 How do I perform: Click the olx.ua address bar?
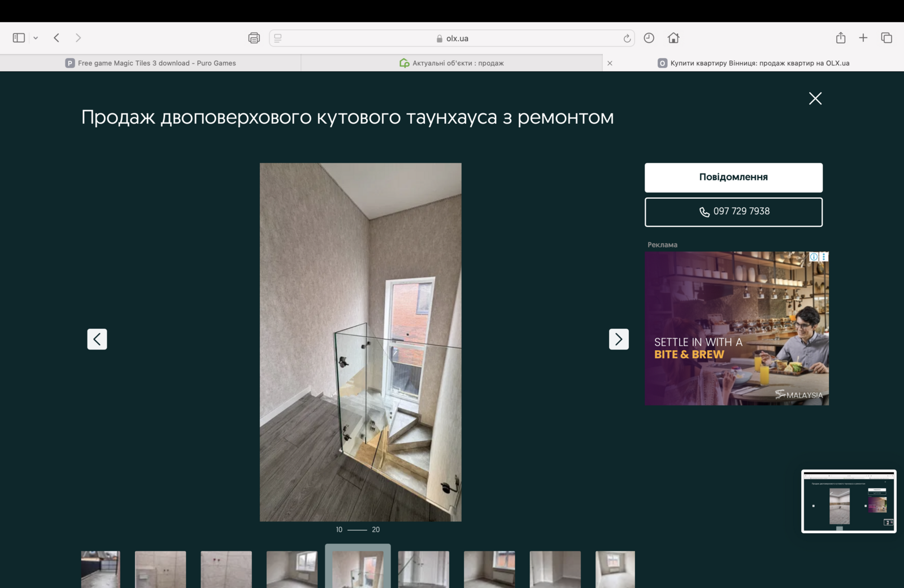click(452, 38)
